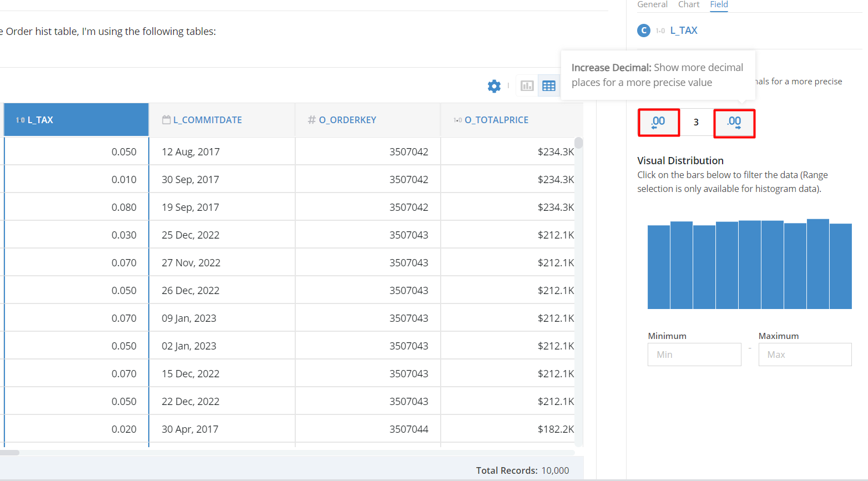Click the decimal icon in L_TAX header
The width and height of the screenshot is (868, 481).
pos(21,120)
